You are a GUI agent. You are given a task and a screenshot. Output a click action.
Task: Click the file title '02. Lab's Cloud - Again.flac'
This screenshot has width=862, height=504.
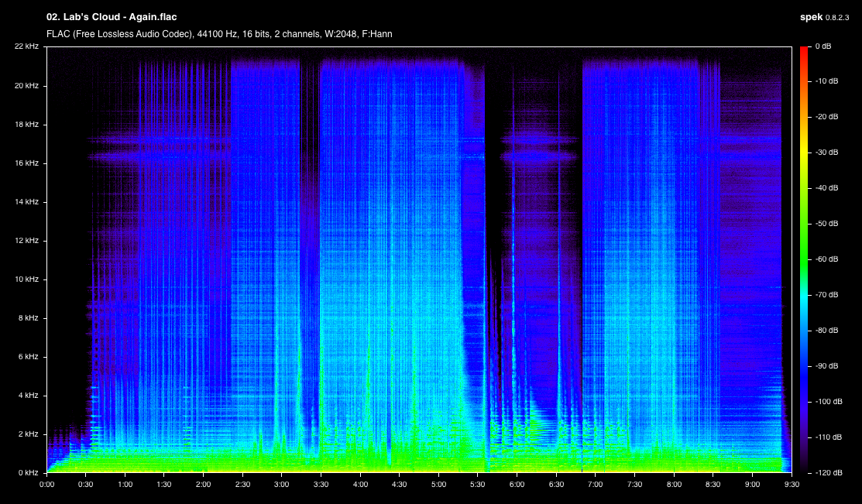tap(112, 17)
